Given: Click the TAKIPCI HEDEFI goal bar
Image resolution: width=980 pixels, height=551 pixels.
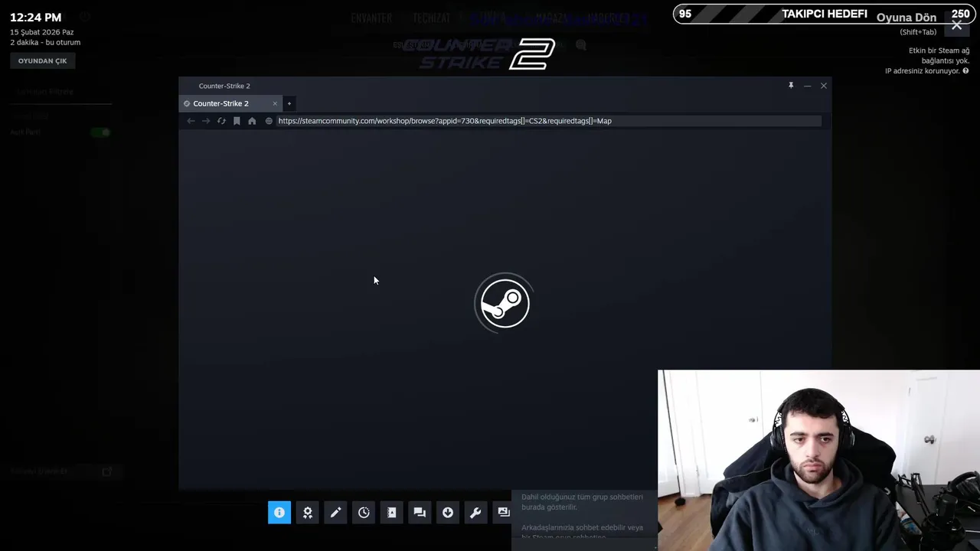Looking at the screenshot, I should (x=824, y=14).
